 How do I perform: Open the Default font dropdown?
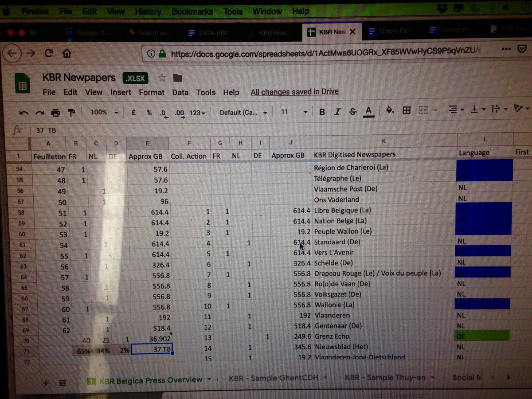tap(243, 113)
